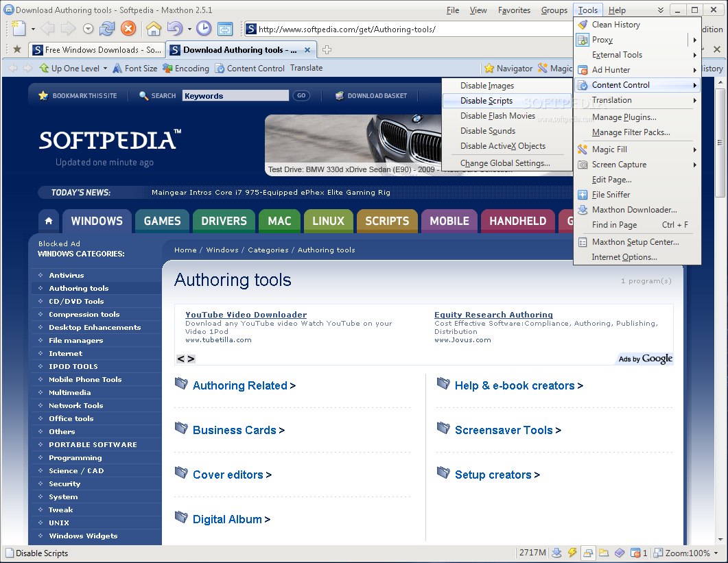Open the GAMES category tab
Screen dimensions: 728x563
click(x=162, y=221)
